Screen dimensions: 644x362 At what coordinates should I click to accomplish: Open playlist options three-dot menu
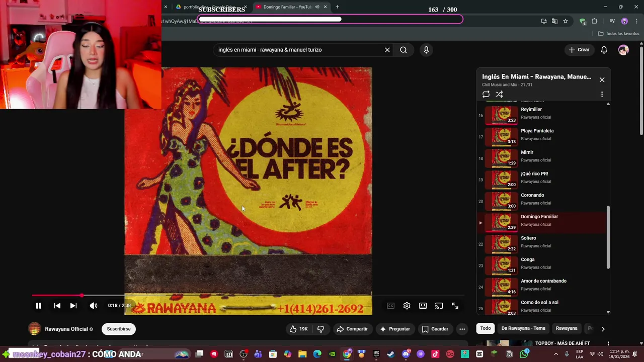[602, 94]
